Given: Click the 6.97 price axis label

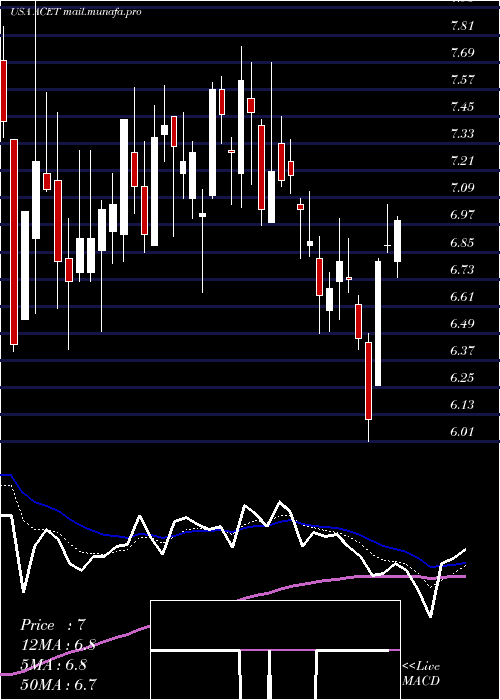Looking at the screenshot, I should [462, 215].
